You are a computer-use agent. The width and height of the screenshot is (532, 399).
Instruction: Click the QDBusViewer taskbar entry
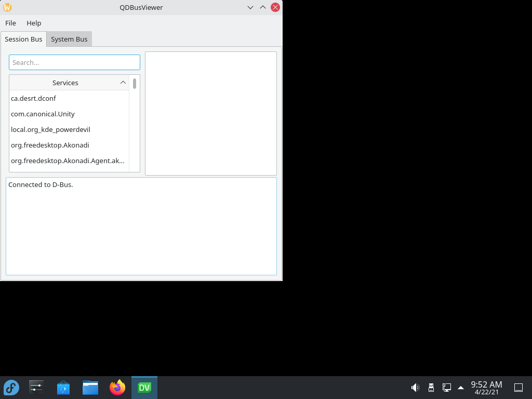(144, 388)
